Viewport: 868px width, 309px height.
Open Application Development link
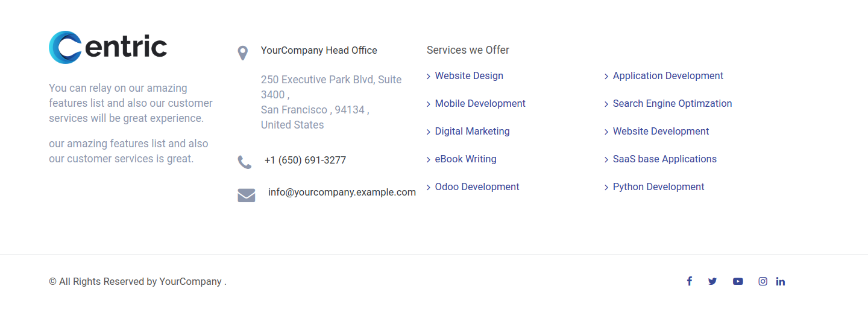pos(668,76)
